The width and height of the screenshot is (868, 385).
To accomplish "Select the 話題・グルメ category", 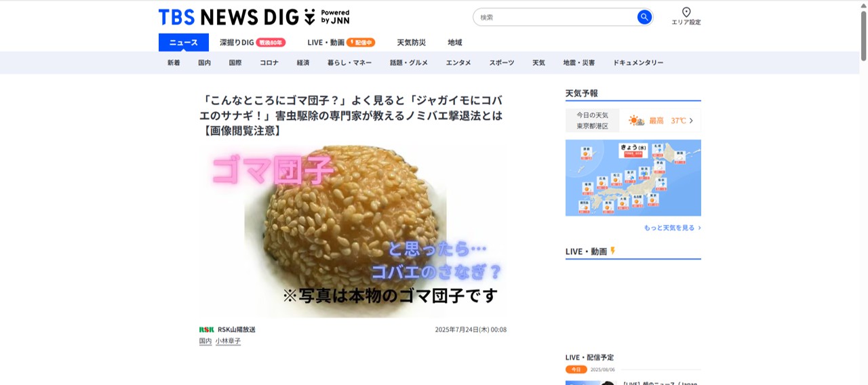I will click(x=409, y=63).
